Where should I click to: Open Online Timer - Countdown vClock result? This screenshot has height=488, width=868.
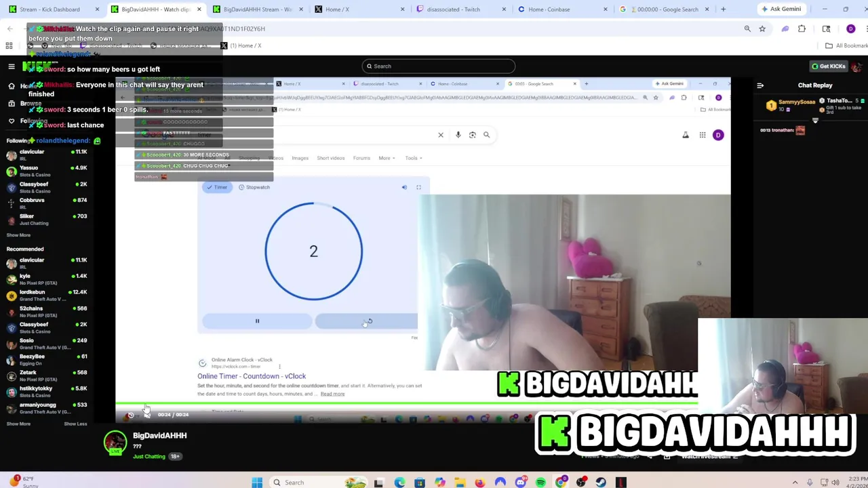(252, 376)
